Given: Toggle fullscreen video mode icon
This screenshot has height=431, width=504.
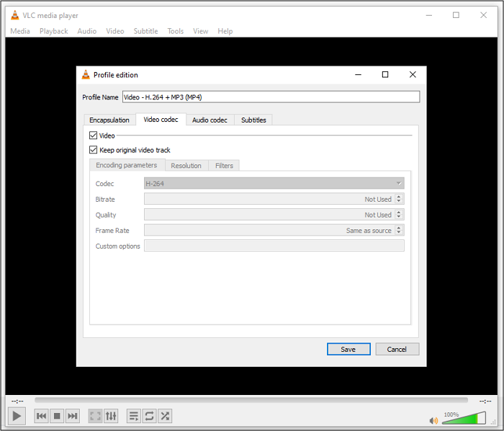Looking at the screenshot, I should (95, 416).
